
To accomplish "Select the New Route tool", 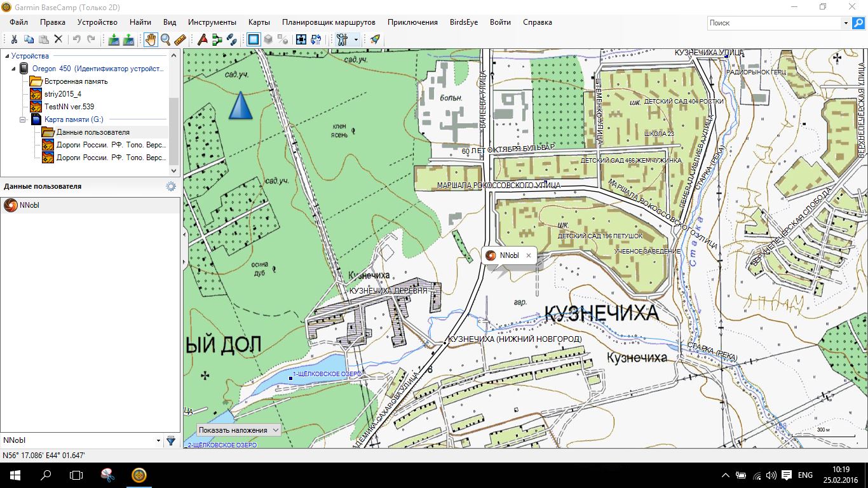I will [x=217, y=39].
